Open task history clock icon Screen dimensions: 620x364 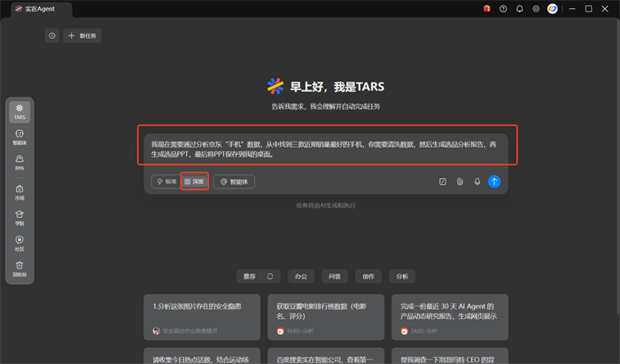click(x=52, y=35)
